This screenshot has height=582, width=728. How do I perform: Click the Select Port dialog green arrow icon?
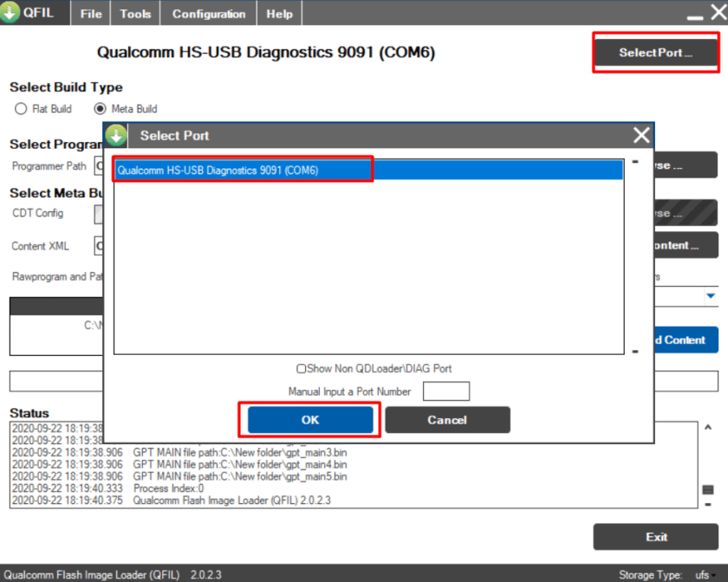click(115, 135)
